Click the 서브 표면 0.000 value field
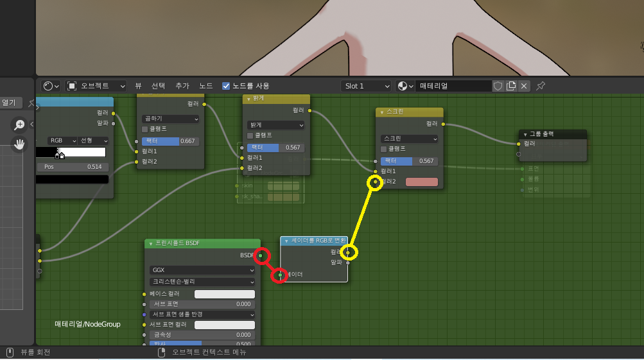This screenshot has width=644, height=360. (x=202, y=304)
